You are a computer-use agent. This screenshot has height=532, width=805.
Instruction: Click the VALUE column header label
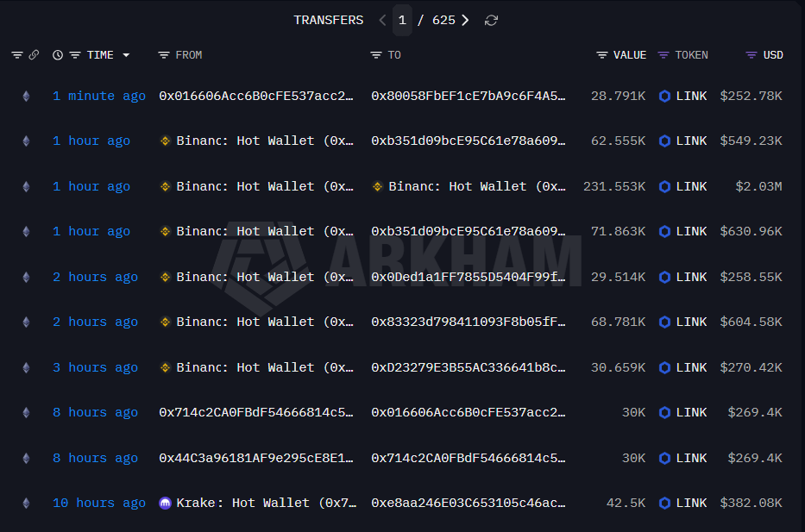(x=630, y=55)
